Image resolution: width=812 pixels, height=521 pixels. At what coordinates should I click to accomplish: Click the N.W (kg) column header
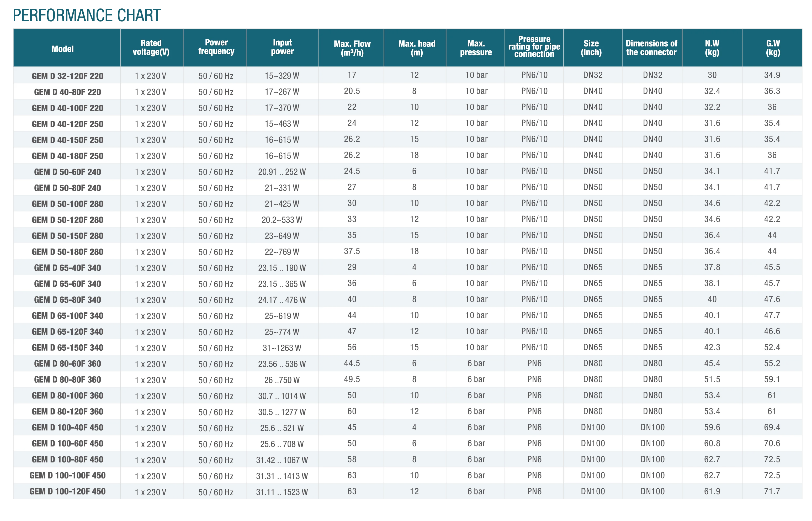tap(712, 48)
